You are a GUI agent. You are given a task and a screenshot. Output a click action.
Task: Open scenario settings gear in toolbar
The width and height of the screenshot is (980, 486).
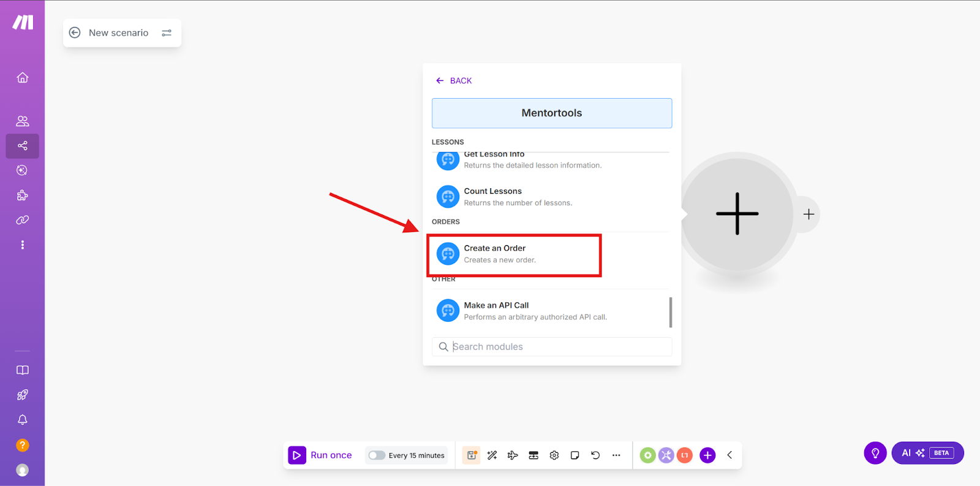[x=554, y=455]
